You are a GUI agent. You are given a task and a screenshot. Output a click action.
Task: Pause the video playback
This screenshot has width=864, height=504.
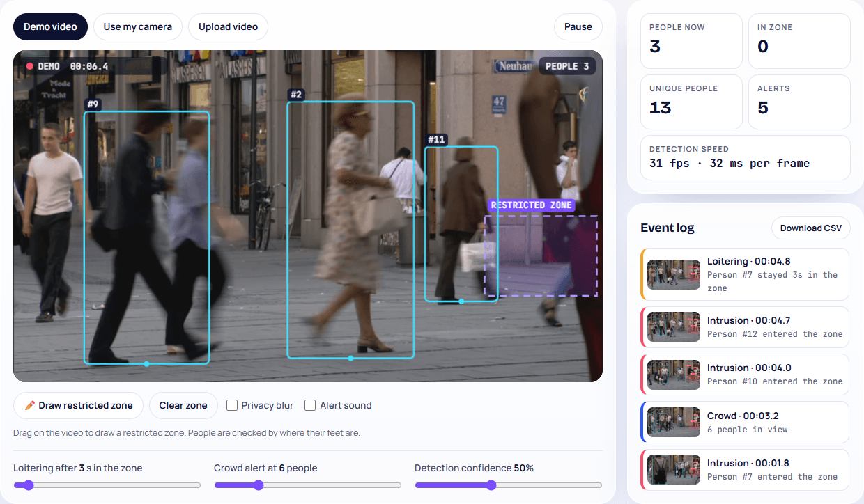578,26
